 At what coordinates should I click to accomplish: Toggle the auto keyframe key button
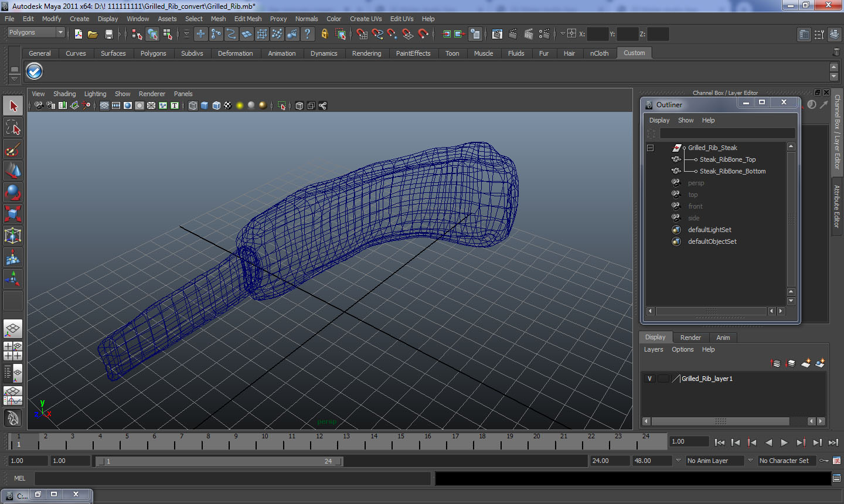823,461
